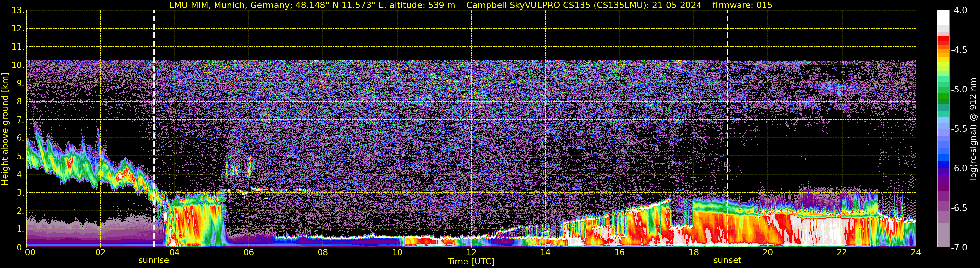Click time axis tick label '00'
Viewport: 980px width, 268px height.
30,252
